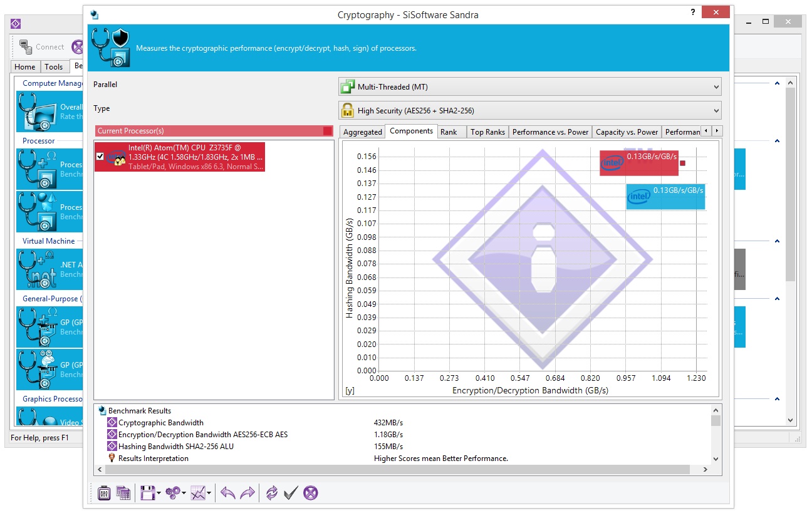Select the first GP (GPU) benchmark tile

tap(50, 327)
